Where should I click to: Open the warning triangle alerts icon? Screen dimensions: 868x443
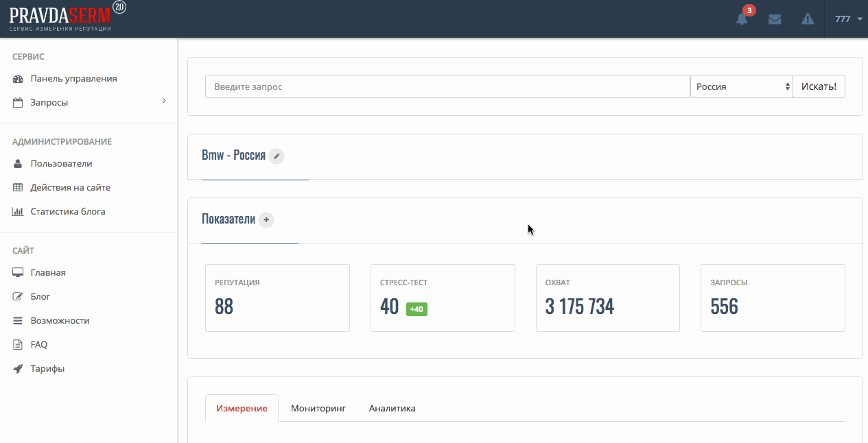(808, 19)
